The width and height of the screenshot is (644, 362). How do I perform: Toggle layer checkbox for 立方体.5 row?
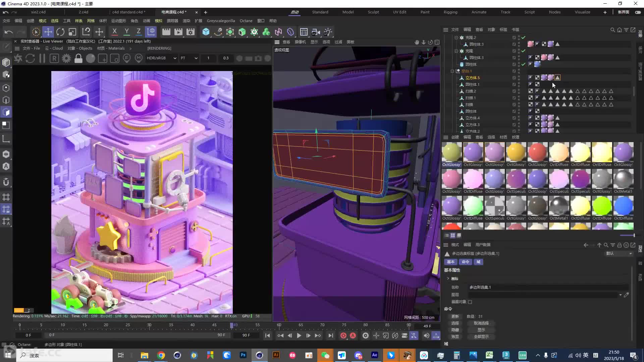[514, 78]
